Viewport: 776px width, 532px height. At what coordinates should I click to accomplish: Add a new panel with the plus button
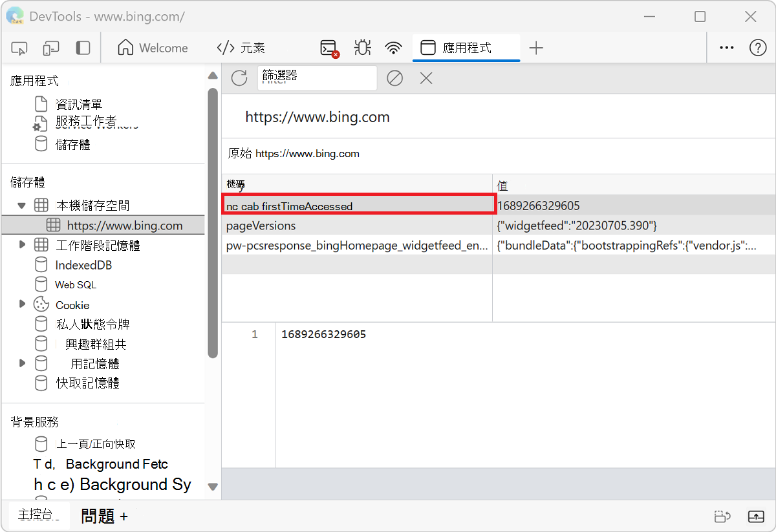[x=537, y=47]
